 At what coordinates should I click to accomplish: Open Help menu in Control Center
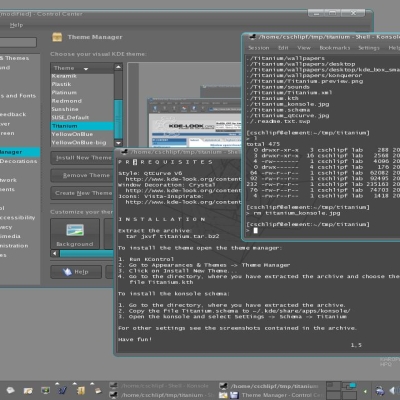pyautogui.click(x=16, y=25)
